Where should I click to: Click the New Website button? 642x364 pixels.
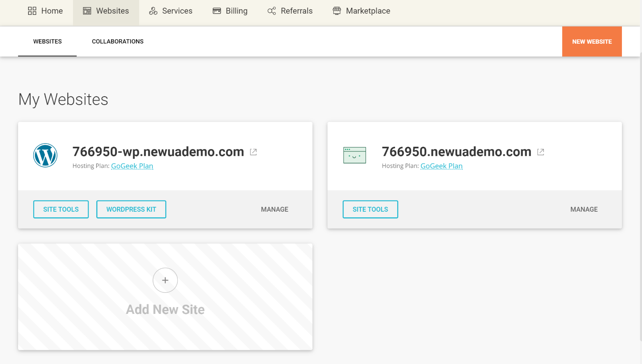coord(592,41)
